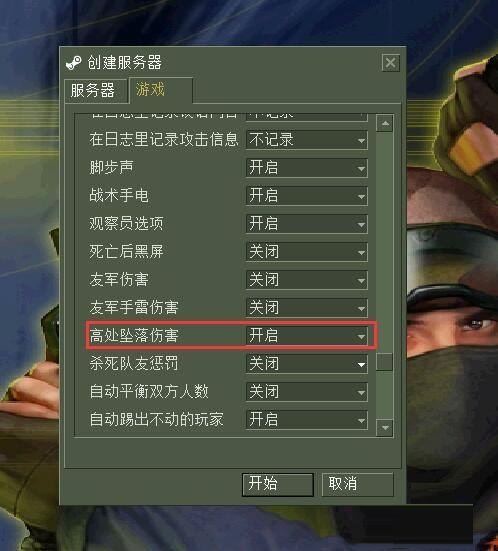Image resolution: width=498 pixels, height=551 pixels.
Task: Click the Steam logo icon in title bar
Action: click(x=73, y=63)
